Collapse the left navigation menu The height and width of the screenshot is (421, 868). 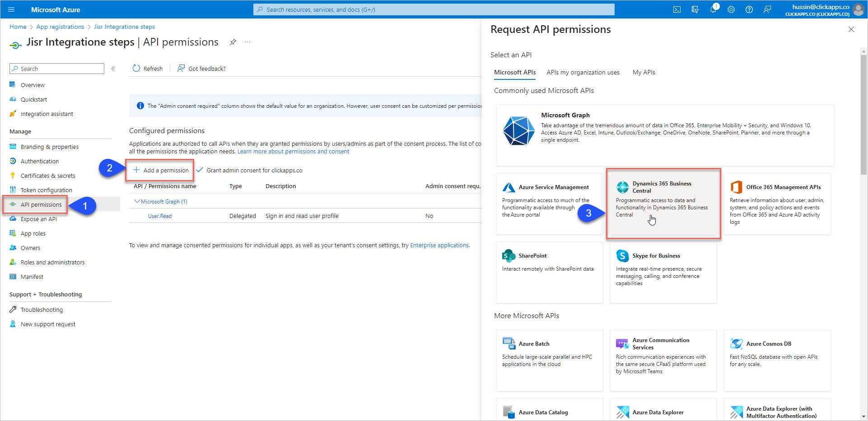(x=113, y=69)
